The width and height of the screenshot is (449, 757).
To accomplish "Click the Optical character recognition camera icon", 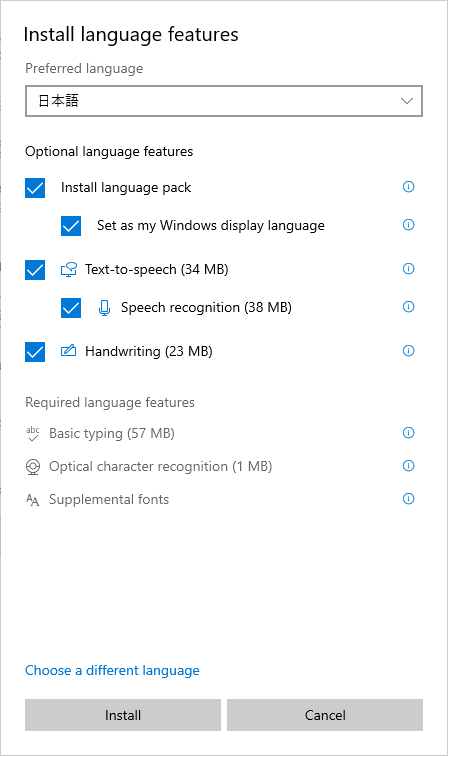I will coord(33,467).
